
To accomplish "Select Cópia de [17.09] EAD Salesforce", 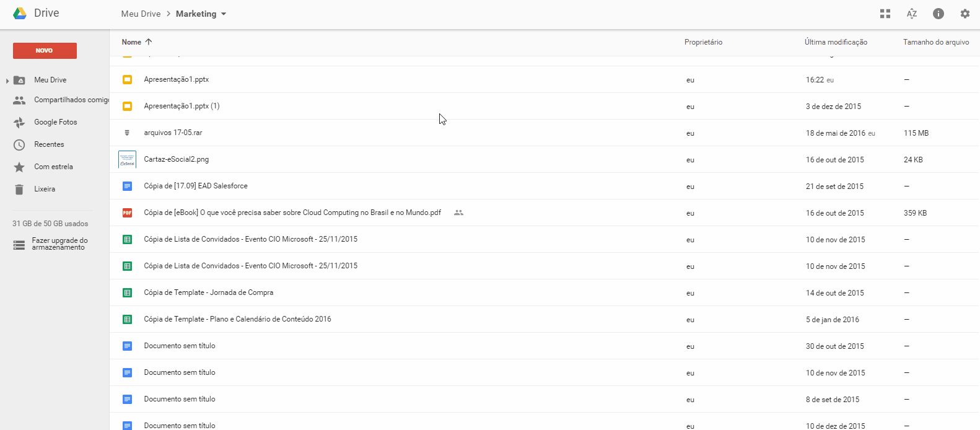I will point(196,186).
